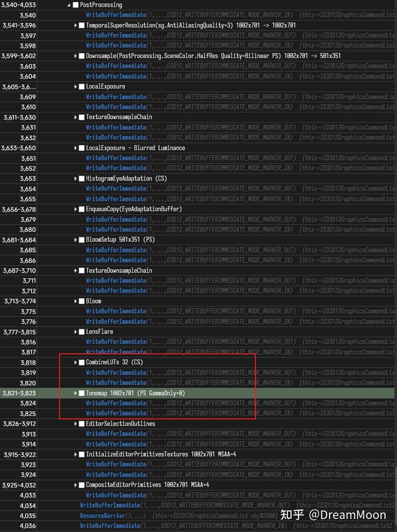Image resolution: width=397 pixels, height=532 pixels.
Task: Expand the Downsample PostProcessing.SceneColor.HalfRes group
Action: point(75,56)
